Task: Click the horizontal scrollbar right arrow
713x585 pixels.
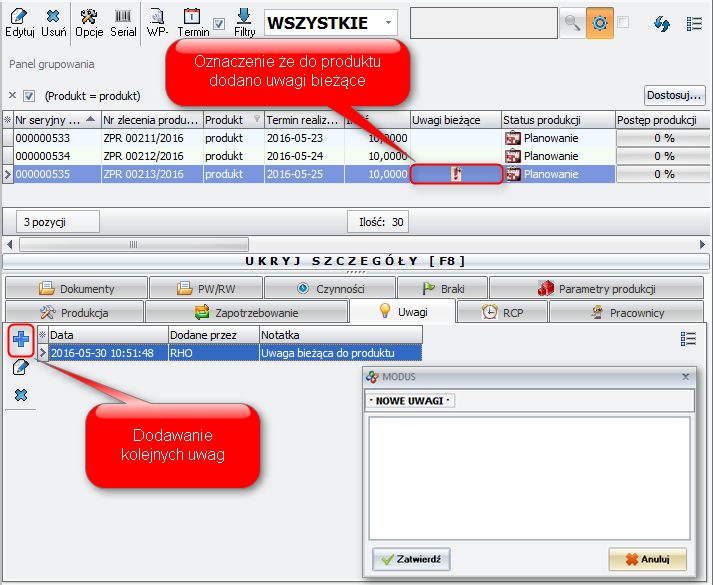Action: pos(702,245)
